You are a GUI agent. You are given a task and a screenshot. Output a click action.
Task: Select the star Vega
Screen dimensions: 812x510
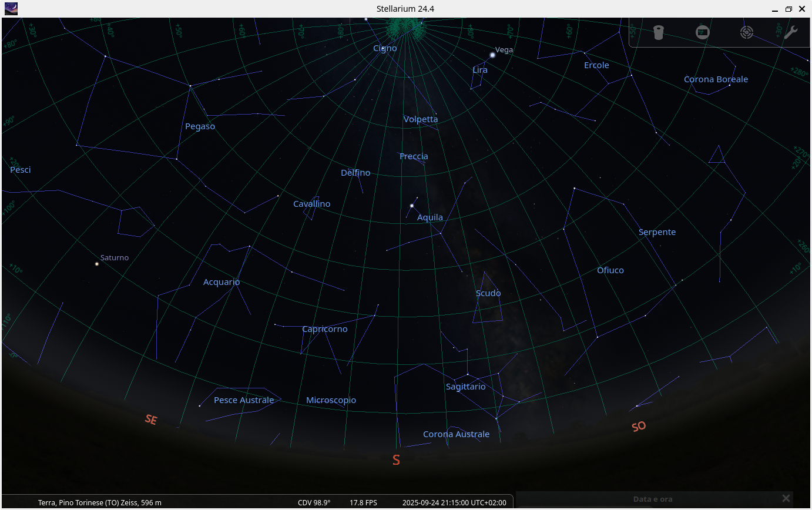coord(491,55)
